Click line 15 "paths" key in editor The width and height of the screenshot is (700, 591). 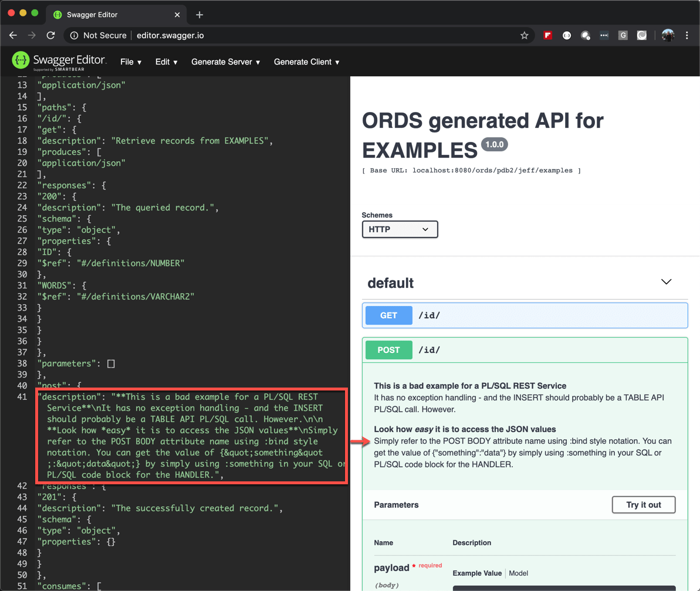[55, 107]
